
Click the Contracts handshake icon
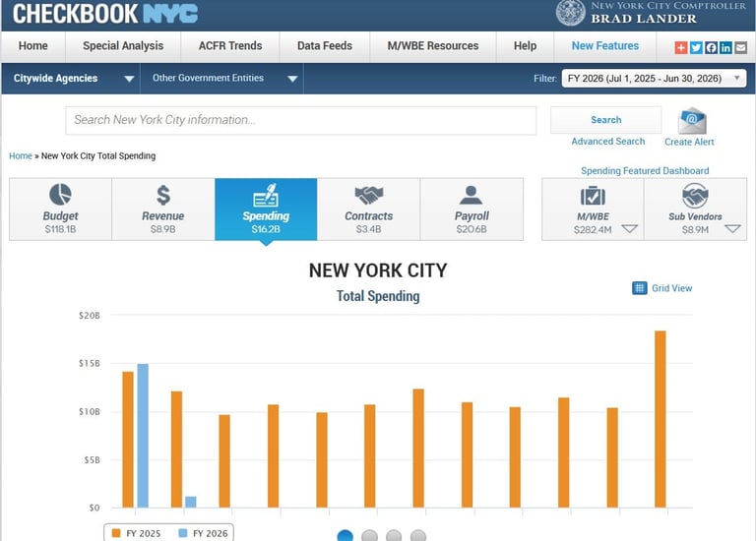pos(369,195)
